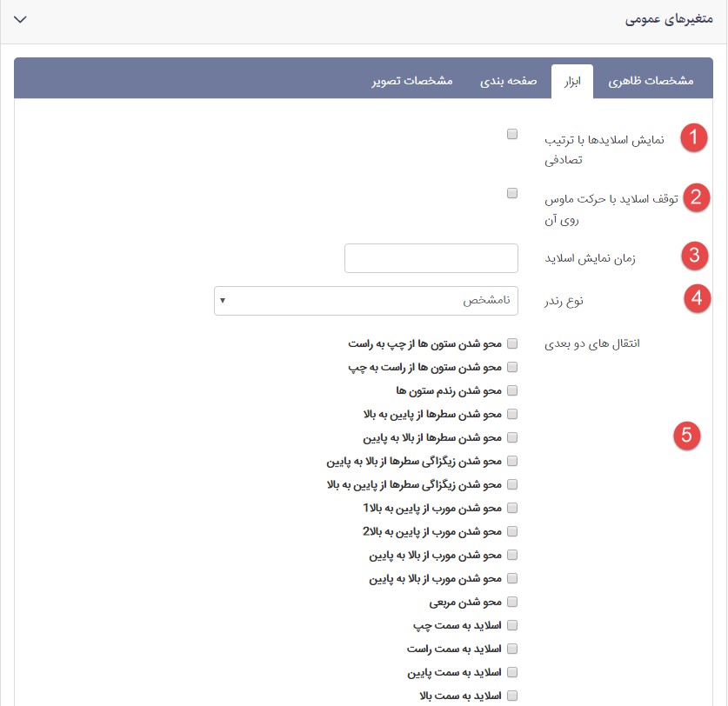This screenshot has width=728, height=706.
Task: Enable محو شدن رندم ستون ها
Action: point(512,390)
